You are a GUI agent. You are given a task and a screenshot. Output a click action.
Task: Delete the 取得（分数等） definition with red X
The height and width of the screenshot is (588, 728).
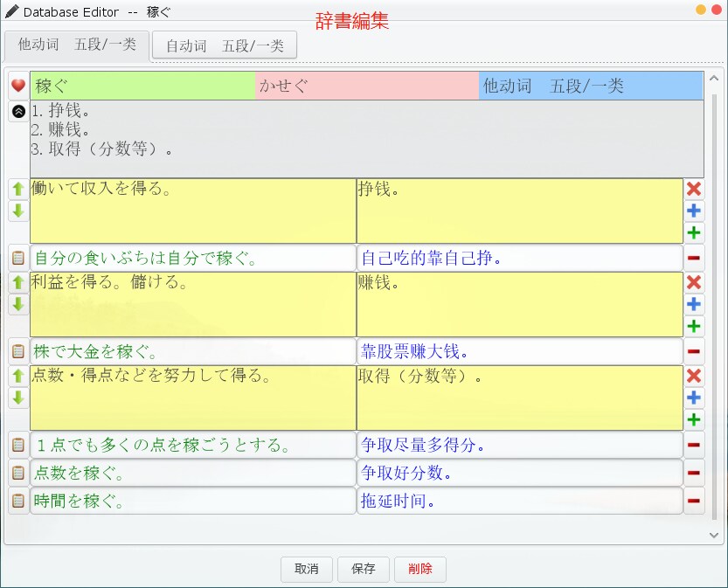pos(694,376)
